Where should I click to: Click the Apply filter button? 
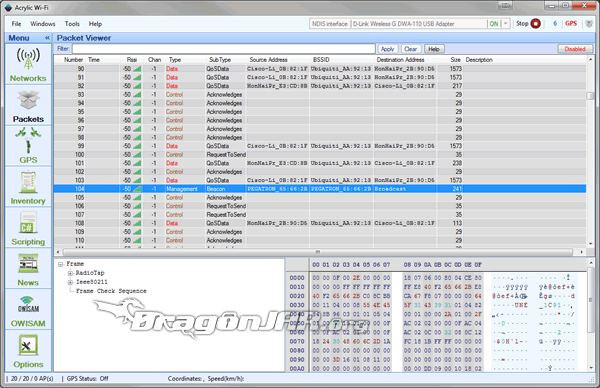388,49
